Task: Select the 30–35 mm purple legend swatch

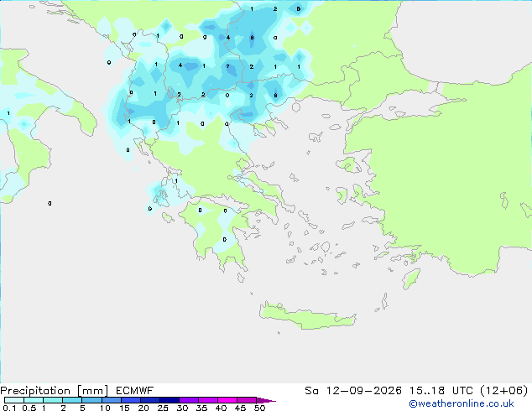Action: 189,400
